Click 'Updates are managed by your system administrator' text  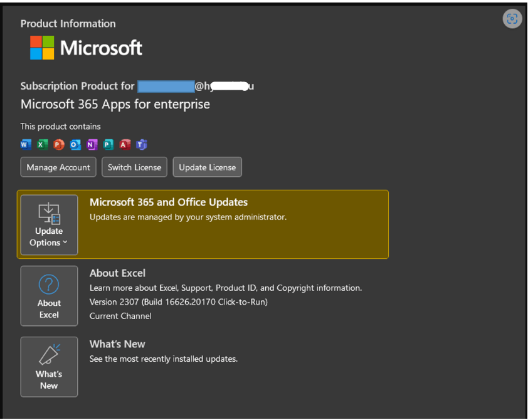(188, 217)
